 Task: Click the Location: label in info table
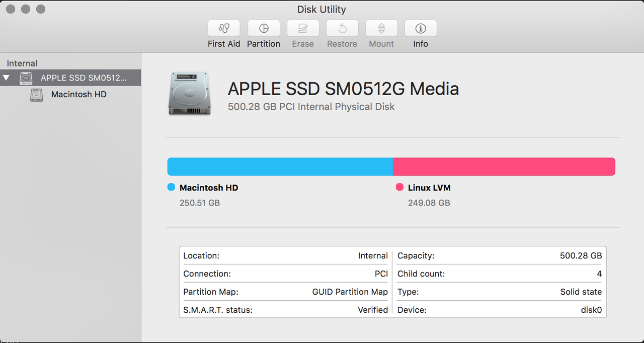tap(201, 256)
